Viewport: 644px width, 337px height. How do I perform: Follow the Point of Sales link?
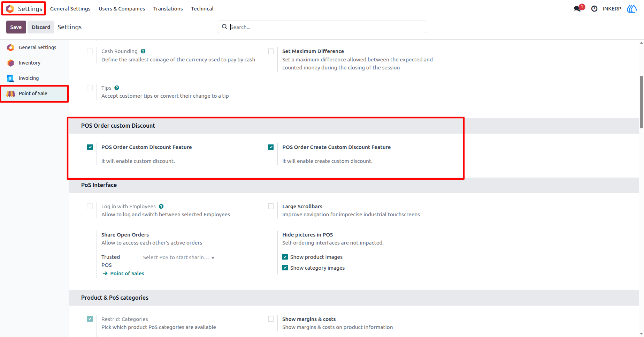(x=127, y=274)
